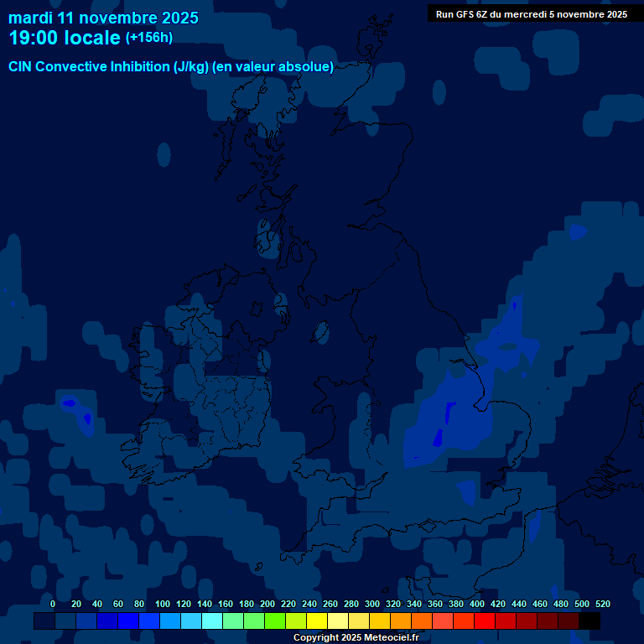Pick the bright yellow legend swatch near 240
The width and height of the screenshot is (644, 644).
tap(317, 621)
